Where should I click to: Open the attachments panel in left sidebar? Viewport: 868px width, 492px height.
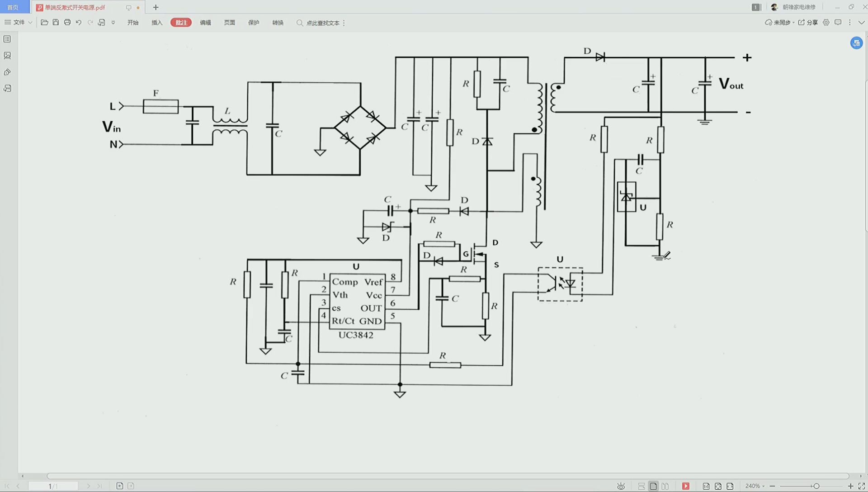(7, 72)
